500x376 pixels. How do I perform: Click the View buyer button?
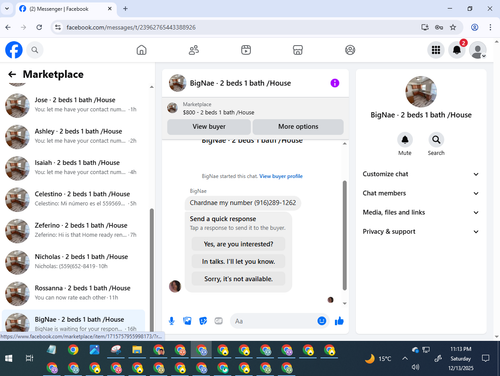pyautogui.click(x=209, y=127)
